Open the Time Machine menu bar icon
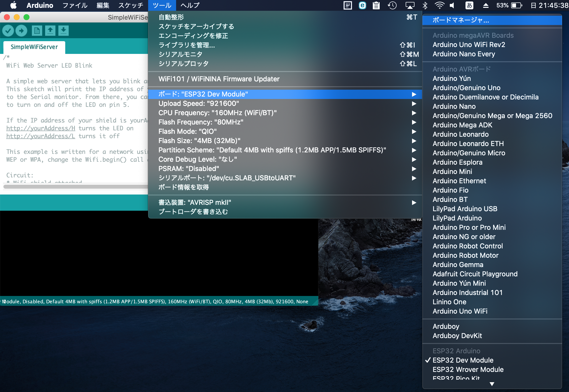 [392, 5]
